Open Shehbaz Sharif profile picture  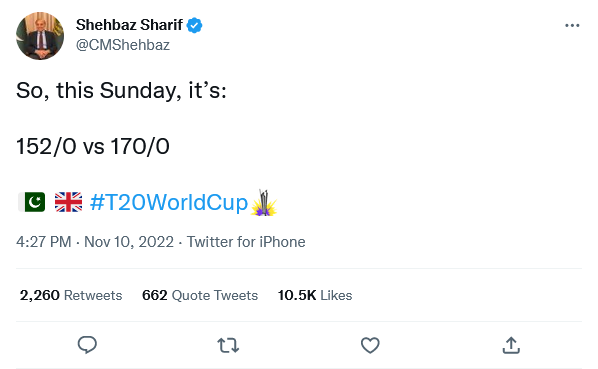(40, 36)
